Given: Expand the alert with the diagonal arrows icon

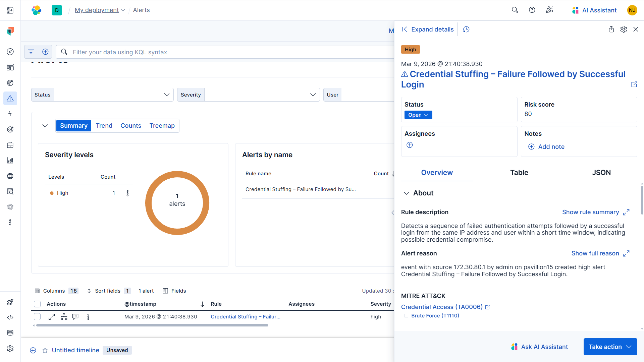Looking at the screenshot, I should (x=52, y=316).
